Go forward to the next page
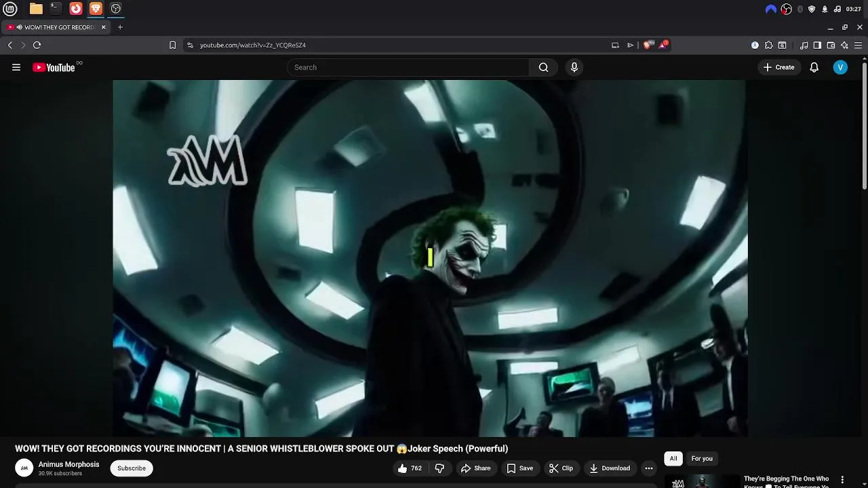868x488 pixels. tap(23, 45)
